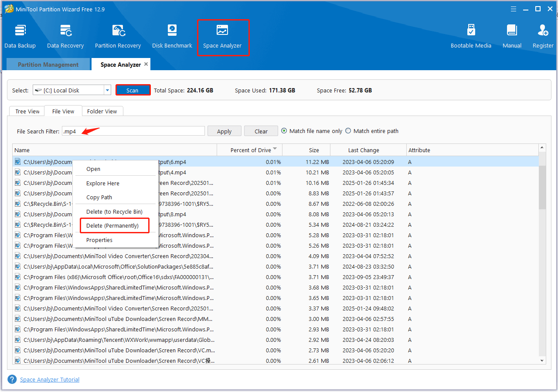
Task: Select the row dated 2025-01-24 09:48:02
Action: point(276,308)
